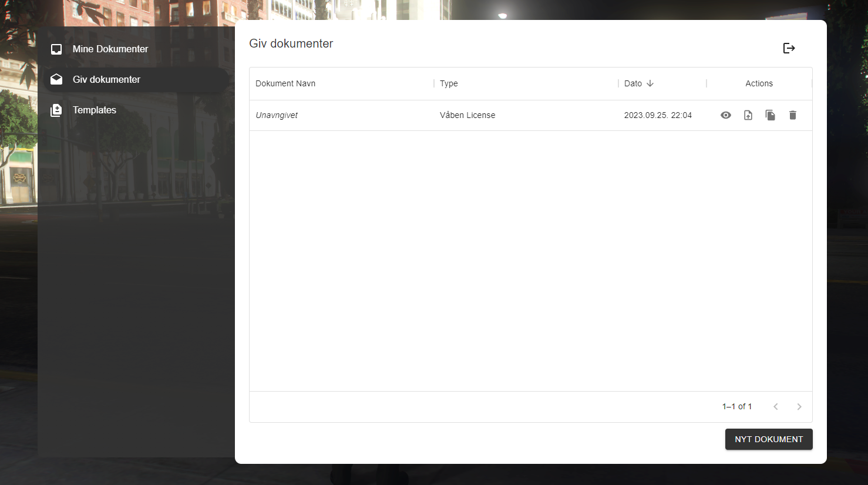Click the Giv dokumenter envelope icon
868x485 pixels.
pos(56,79)
